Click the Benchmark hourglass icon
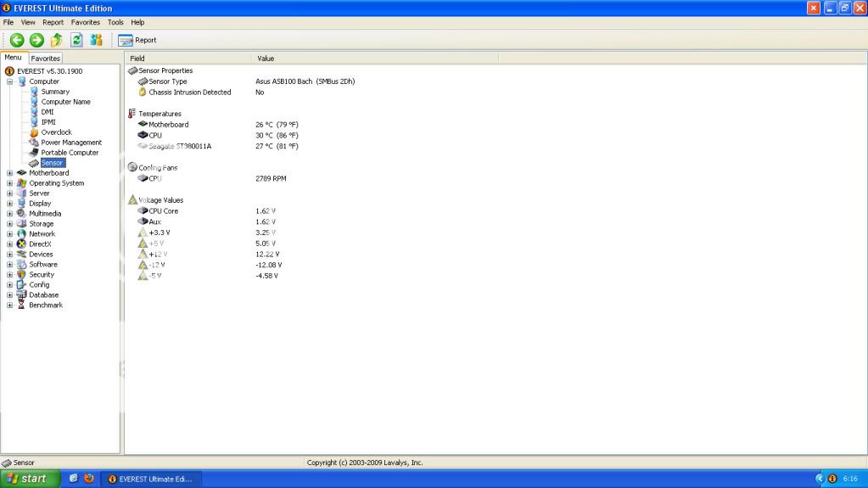The image size is (868, 488). click(x=21, y=306)
